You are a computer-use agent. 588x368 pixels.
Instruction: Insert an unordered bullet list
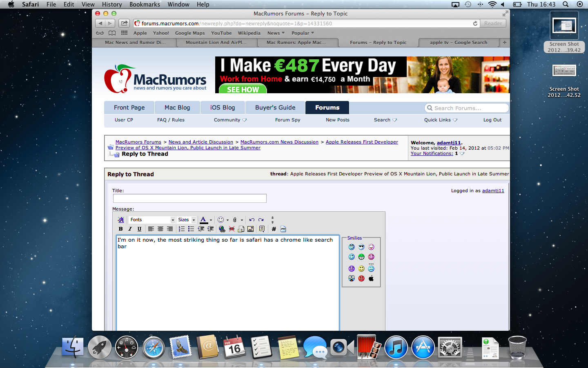[191, 229]
